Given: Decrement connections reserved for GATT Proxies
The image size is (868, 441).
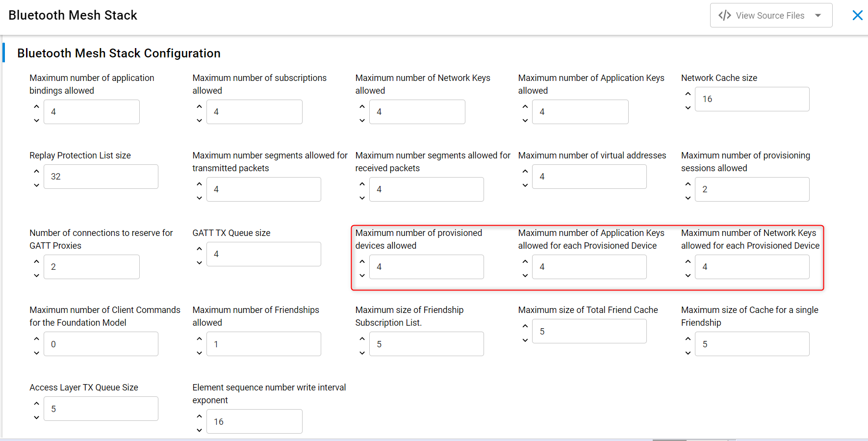Looking at the screenshot, I should 36,275.
